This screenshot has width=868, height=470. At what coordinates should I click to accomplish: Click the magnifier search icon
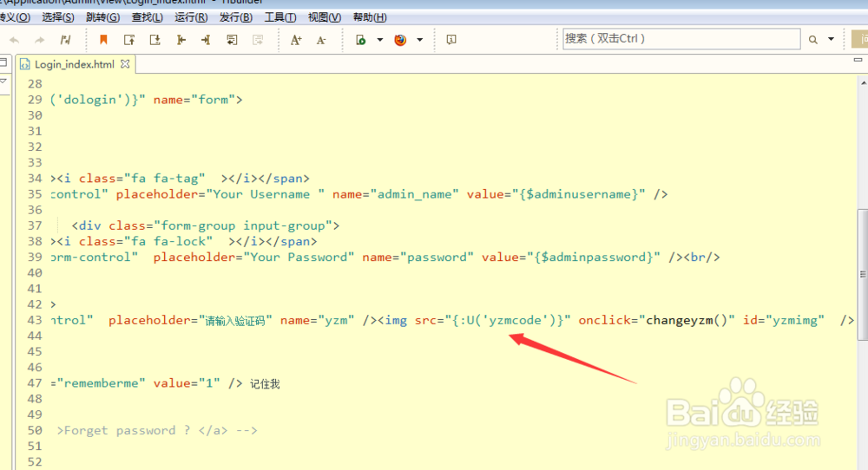tap(812, 39)
